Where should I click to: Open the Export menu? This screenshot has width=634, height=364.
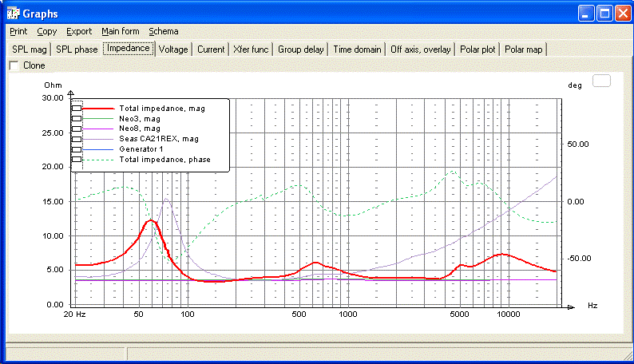(x=79, y=31)
